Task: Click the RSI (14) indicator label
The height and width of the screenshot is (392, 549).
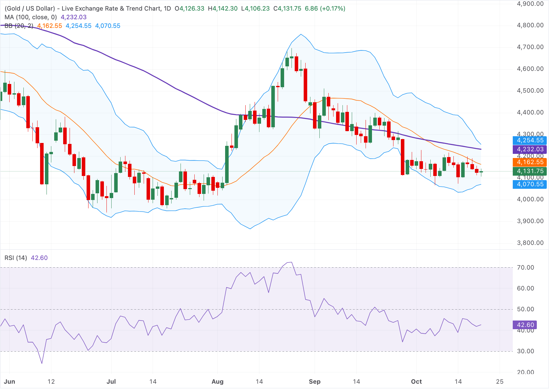Action: (x=16, y=258)
